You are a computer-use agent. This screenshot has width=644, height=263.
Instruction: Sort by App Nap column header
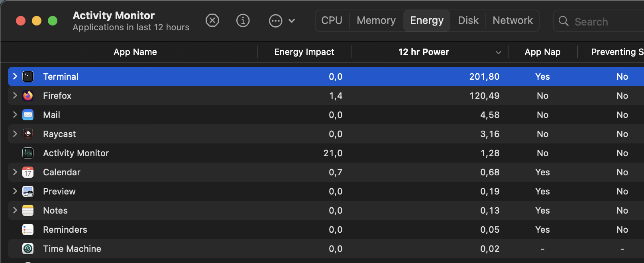[x=542, y=52]
